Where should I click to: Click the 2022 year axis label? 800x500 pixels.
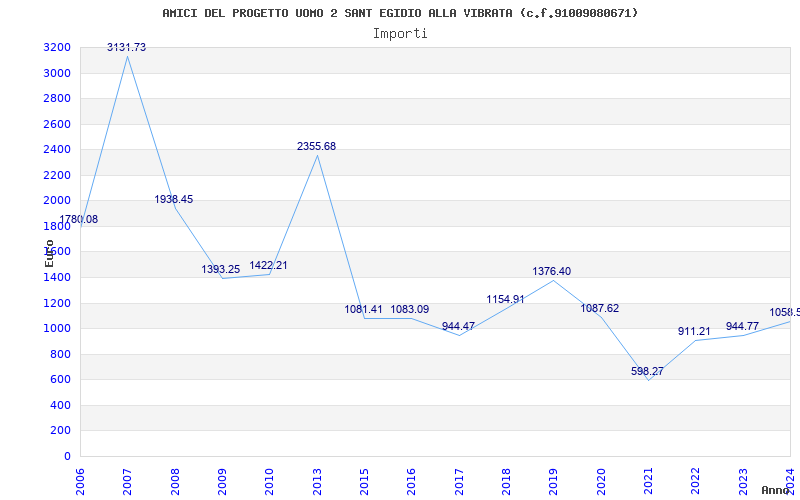(x=696, y=482)
